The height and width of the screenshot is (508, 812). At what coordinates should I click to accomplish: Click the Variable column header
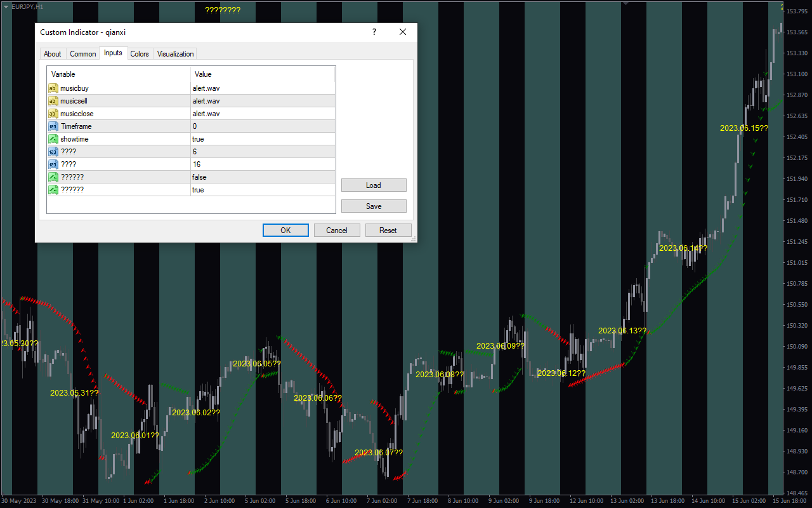(119, 74)
